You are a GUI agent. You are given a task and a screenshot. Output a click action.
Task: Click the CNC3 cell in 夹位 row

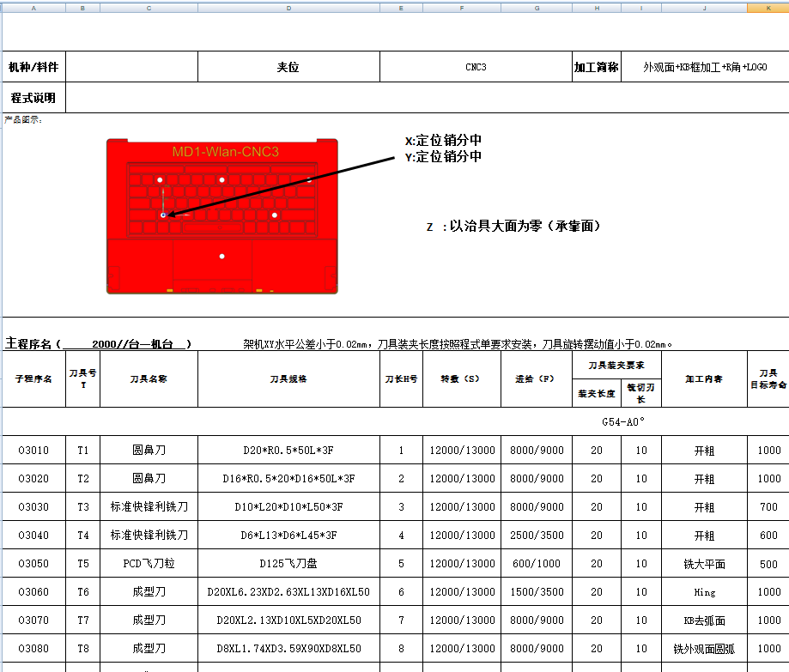tap(476, 66)
